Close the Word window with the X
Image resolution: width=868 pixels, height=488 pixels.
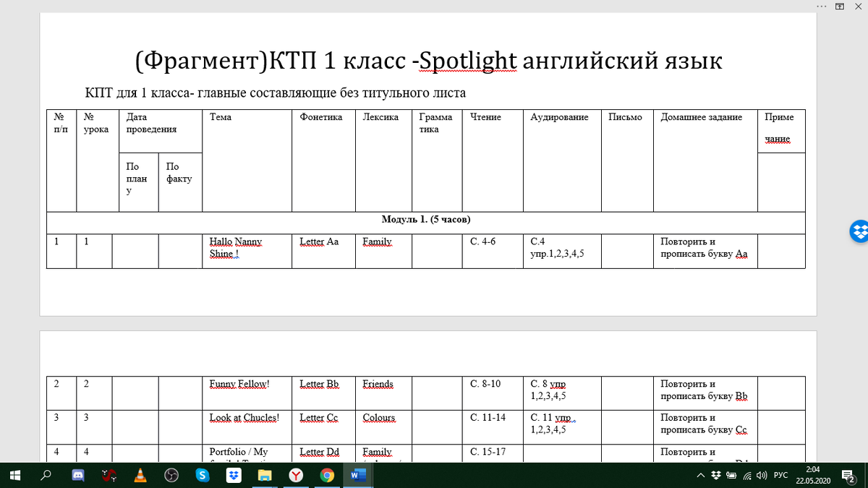click(858, 6)
